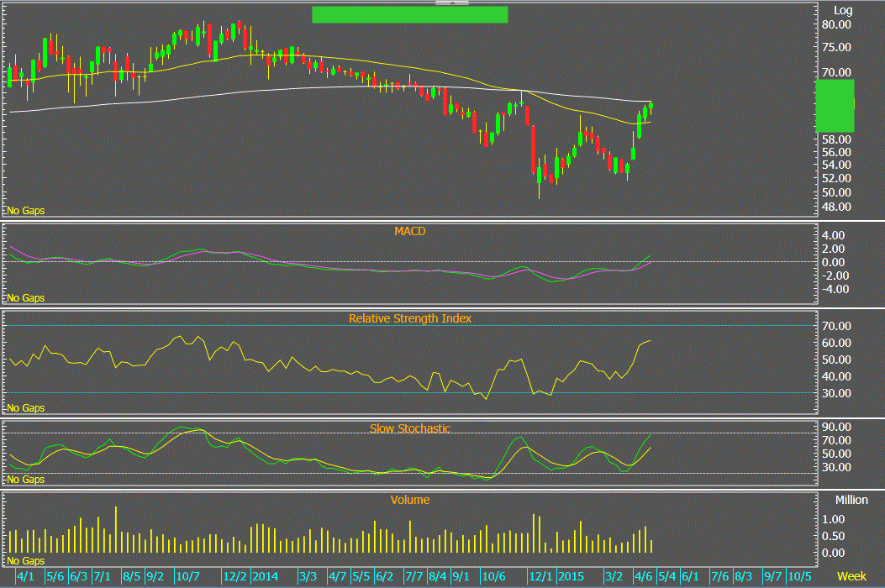This screenshot has width=885, height=588.
Task: Click the 7/1 date label
Action: click(102, 576)
